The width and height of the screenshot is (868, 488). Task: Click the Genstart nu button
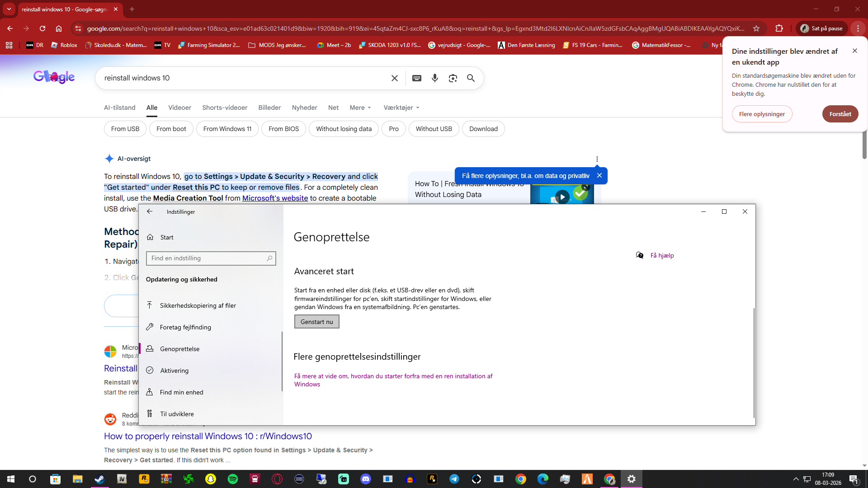pos(316,322)
